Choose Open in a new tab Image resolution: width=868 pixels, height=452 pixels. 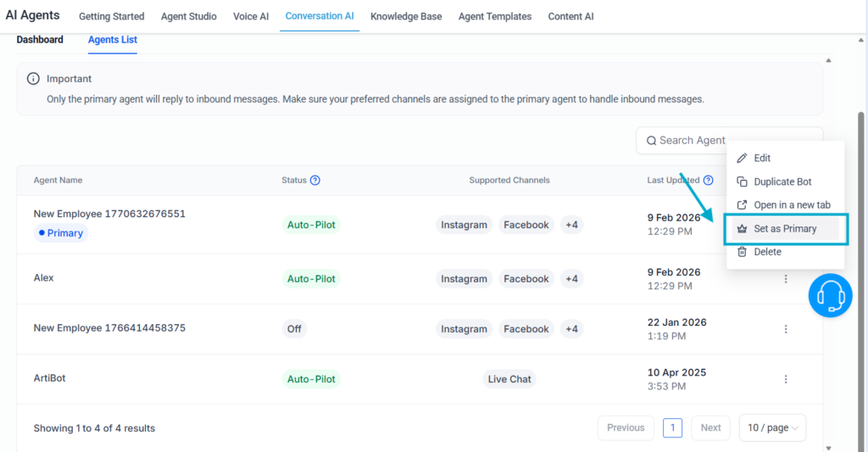pos(792,205)
